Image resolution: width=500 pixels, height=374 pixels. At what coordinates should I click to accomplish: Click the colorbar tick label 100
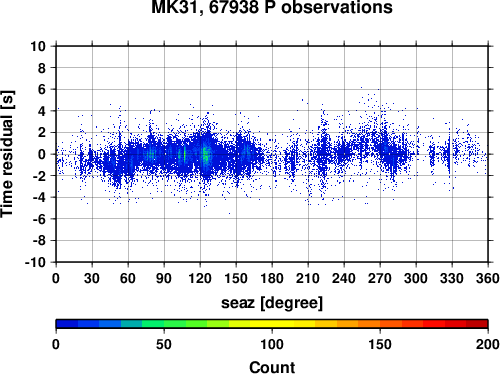(x=272, y=344)
